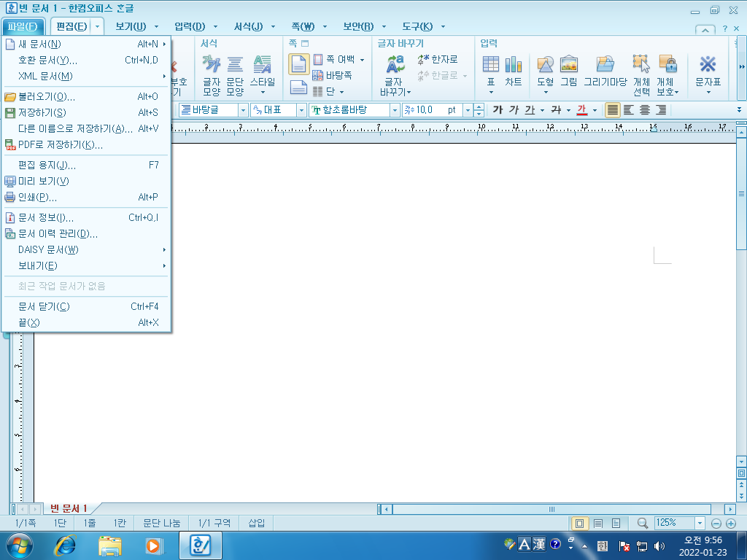Click the 개체 선택 object select tool

[641, 75]
